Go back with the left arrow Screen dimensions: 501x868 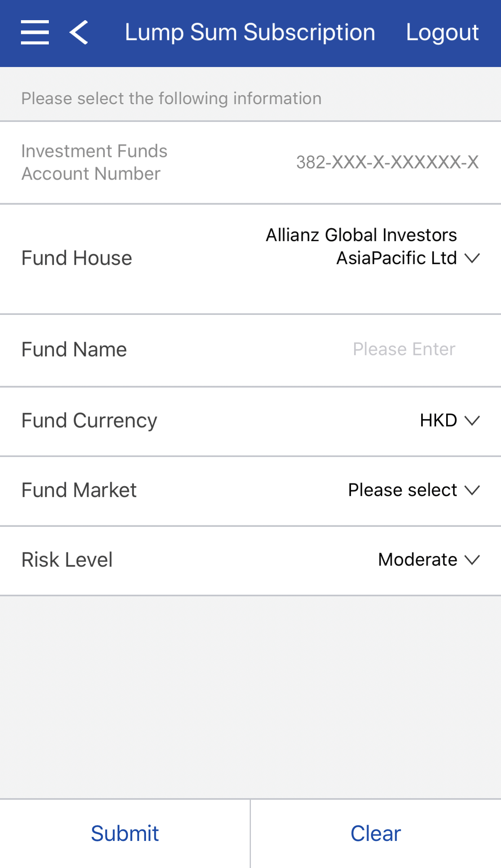[79, 32]
